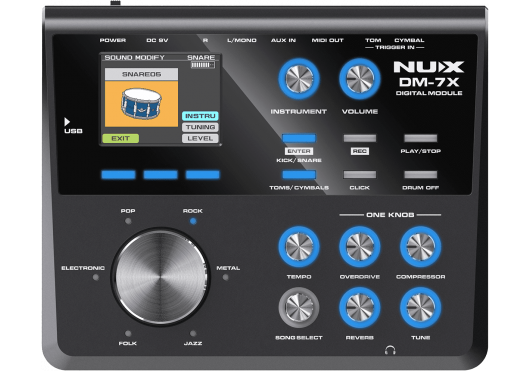Image resolution: width=530 pixels, height=371 pixels.
Task: Click the SNARE label on the display
Action: (201, 57)
